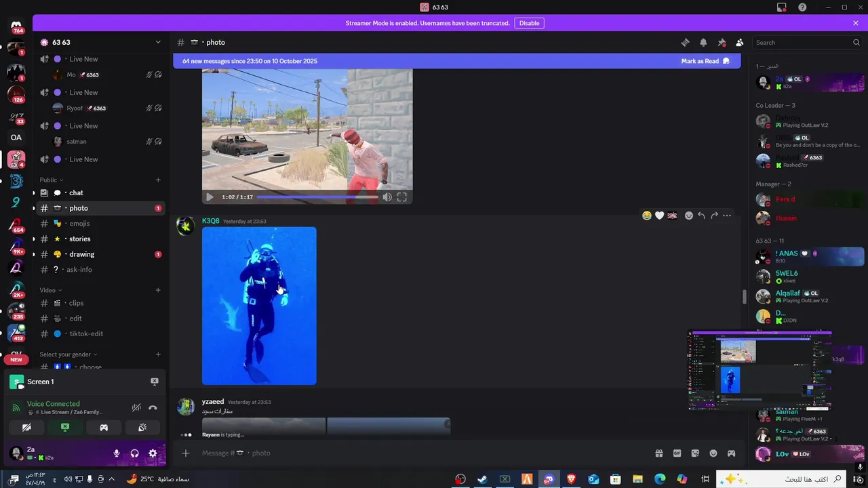The height and width of the screenshot is (488, 868).
Task: React with the laughing emoji
Action: 647,216
